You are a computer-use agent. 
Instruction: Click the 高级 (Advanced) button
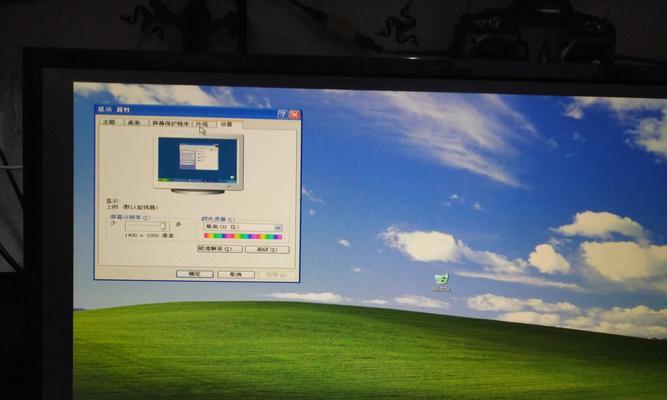click(267, 250)
